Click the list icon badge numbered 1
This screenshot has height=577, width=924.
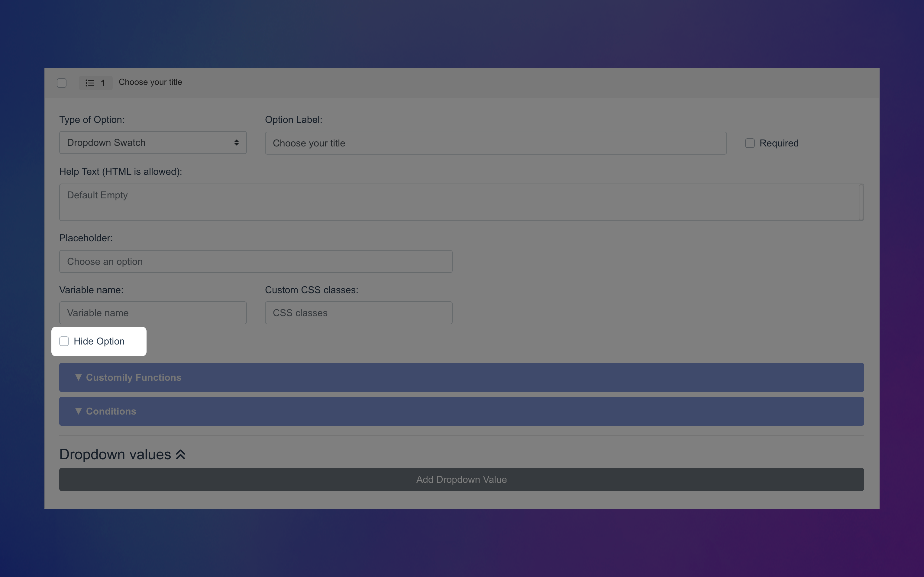click(x=95, y=83)
